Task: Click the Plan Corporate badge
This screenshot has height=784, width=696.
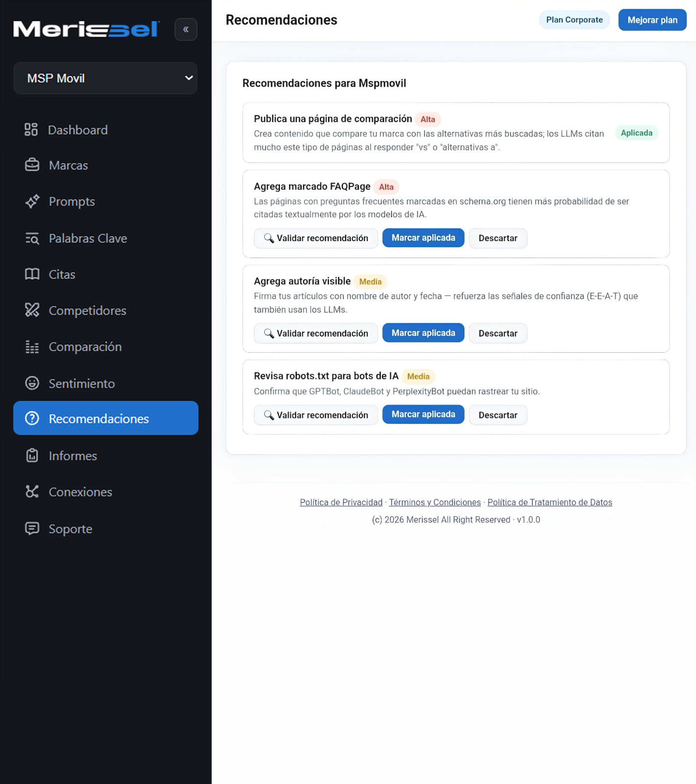Action: click(574, 20)
